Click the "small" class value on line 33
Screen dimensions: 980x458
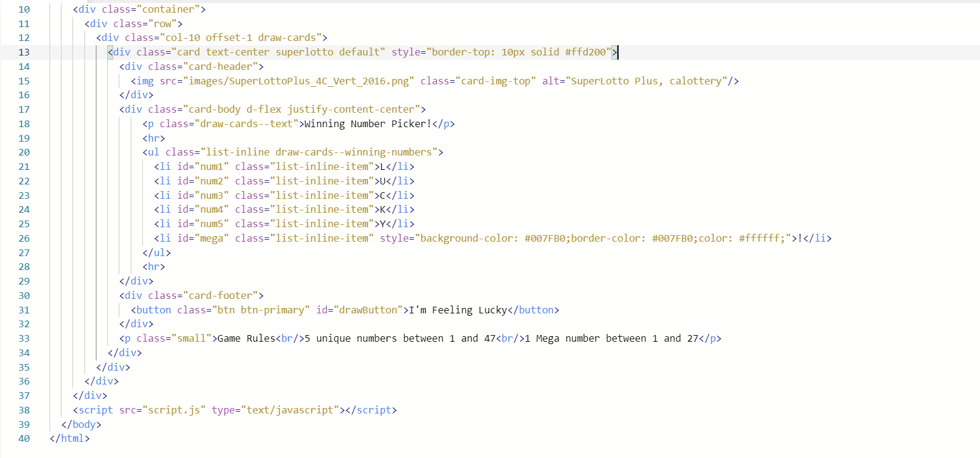(x=192, y=338)
